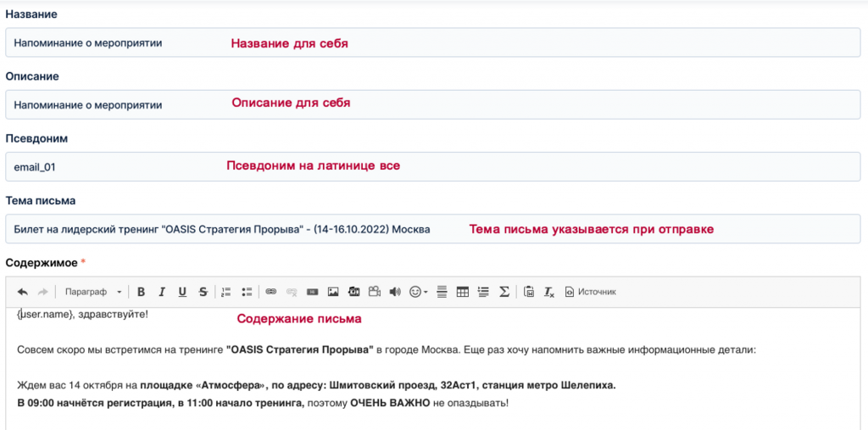
Task: Insert a table
Action: (463, 292)
